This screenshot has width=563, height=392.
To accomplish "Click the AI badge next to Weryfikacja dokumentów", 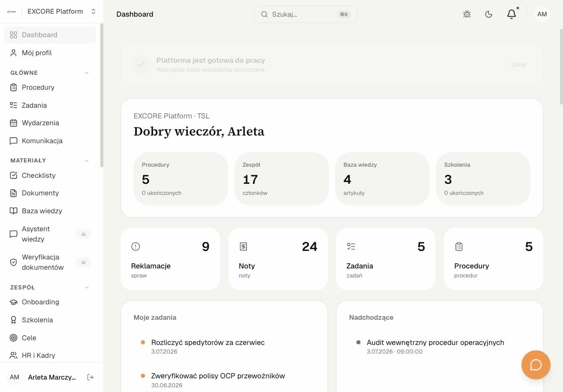I will point(83,262).
